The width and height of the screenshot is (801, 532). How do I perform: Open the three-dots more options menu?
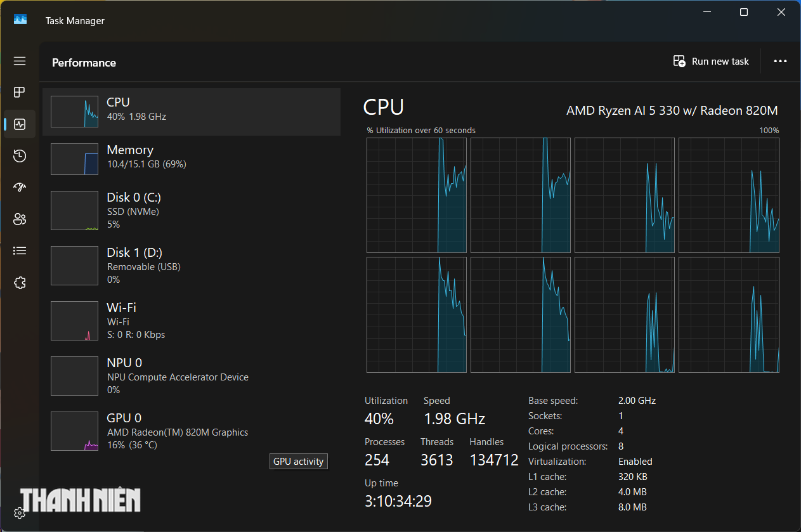click(x=780, y=62)
